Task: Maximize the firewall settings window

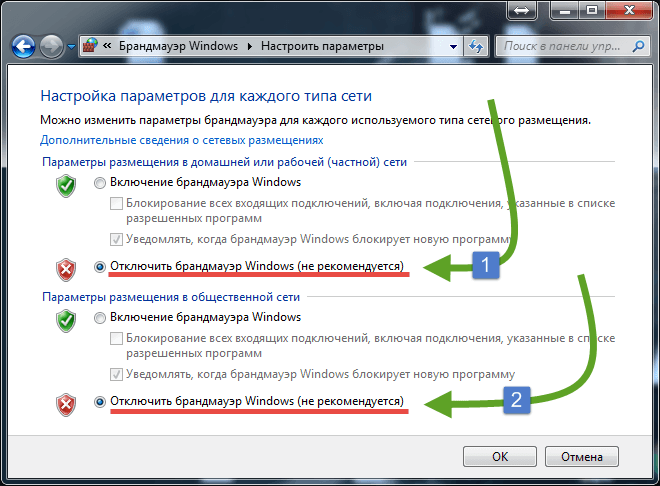Action: click(592, 11)
